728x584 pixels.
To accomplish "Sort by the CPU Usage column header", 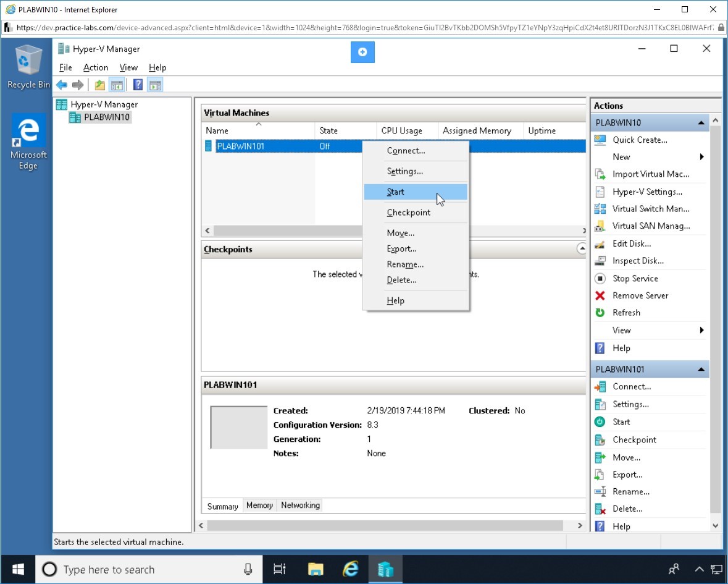I will click(x=407, y=130).
